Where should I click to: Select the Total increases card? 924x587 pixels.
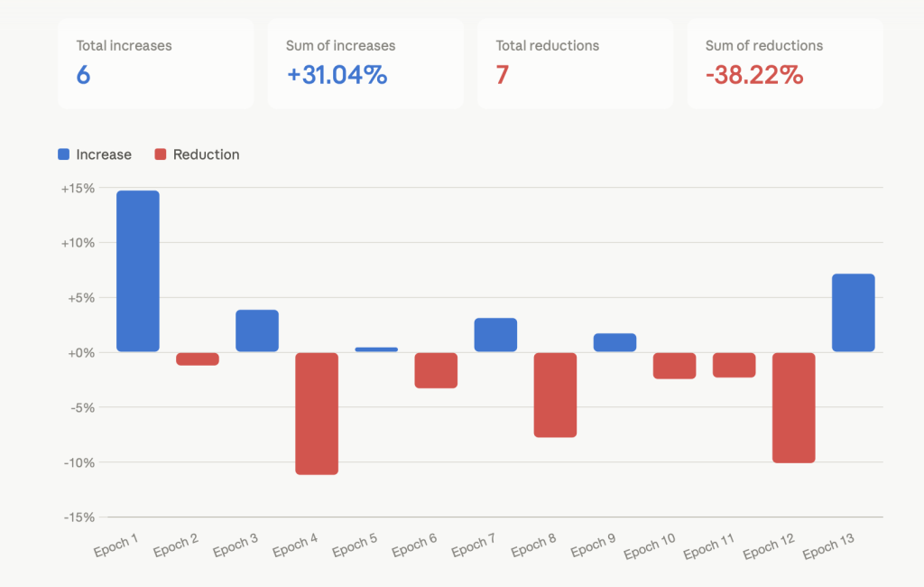click(x=155, y=63)
